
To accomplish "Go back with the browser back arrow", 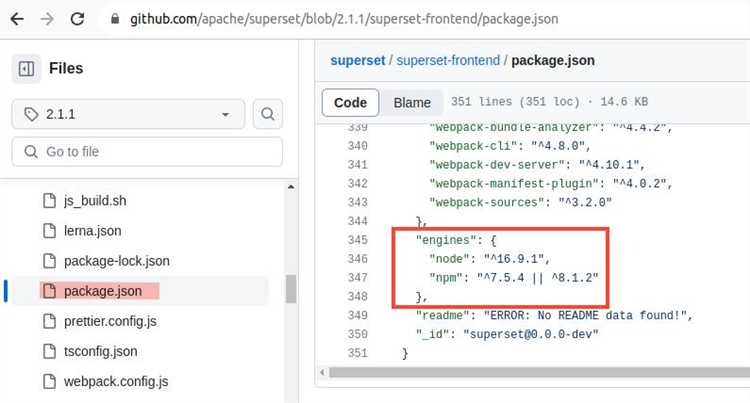I will point(17,19).
